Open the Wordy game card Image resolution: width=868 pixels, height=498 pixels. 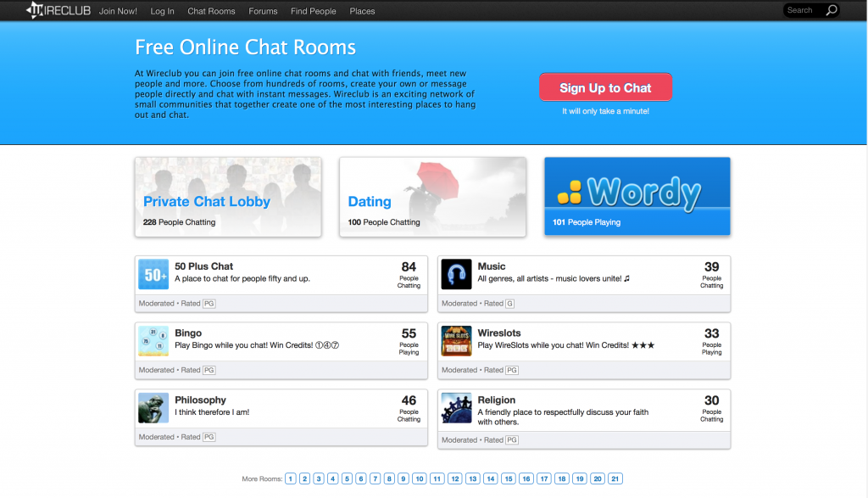[x=637, y=196]
